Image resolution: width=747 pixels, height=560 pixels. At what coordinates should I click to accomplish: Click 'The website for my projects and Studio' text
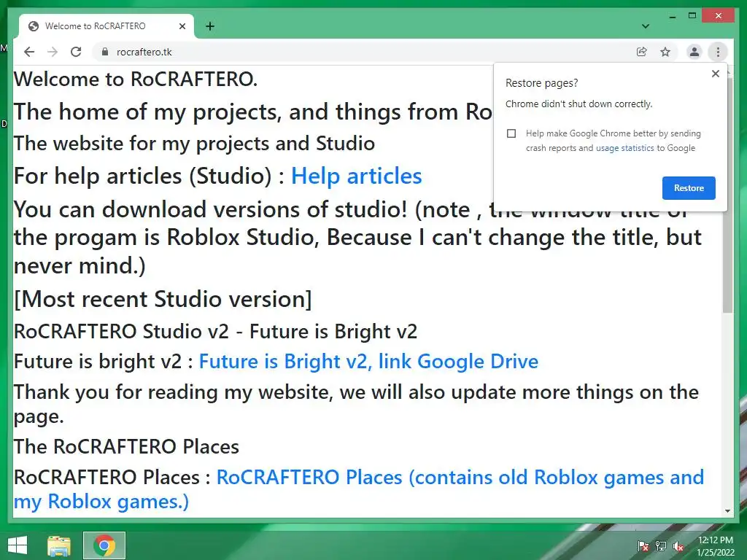click(194, 144)
